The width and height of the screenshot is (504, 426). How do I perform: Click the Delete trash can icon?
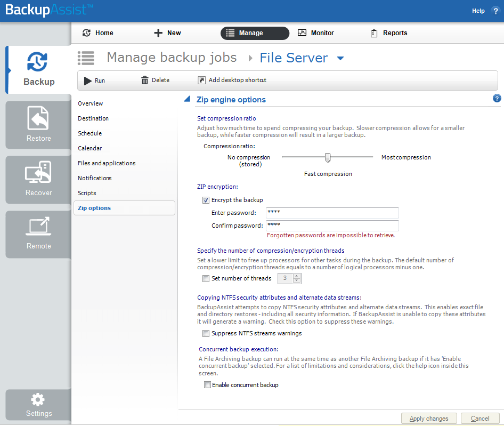point(145,81)
